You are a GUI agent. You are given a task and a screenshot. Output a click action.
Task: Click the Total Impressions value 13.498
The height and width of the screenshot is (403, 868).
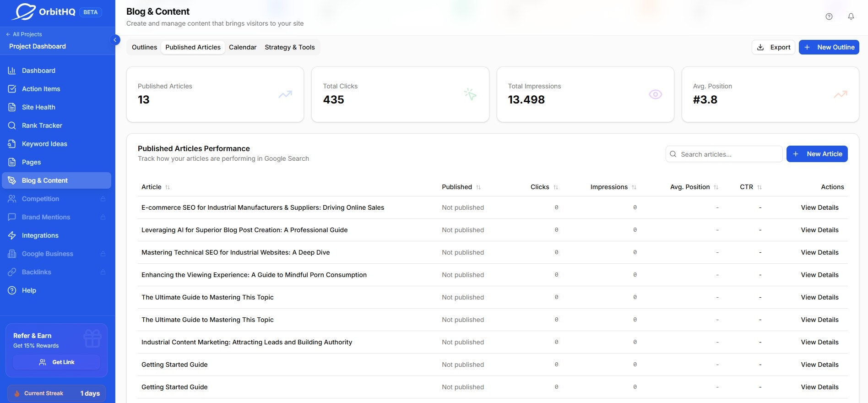coord(526,99)
